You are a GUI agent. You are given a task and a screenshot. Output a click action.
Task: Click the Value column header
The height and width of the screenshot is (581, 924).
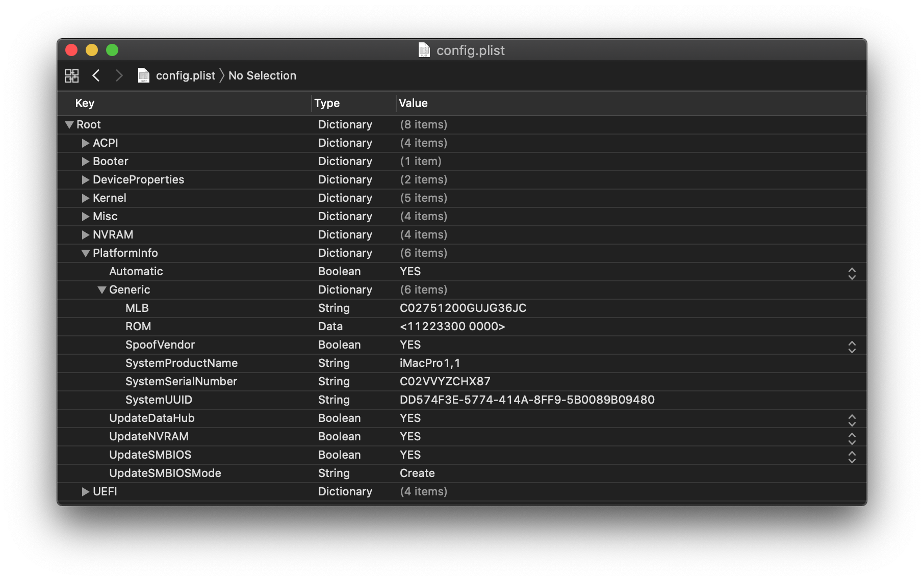click(413, 103)
